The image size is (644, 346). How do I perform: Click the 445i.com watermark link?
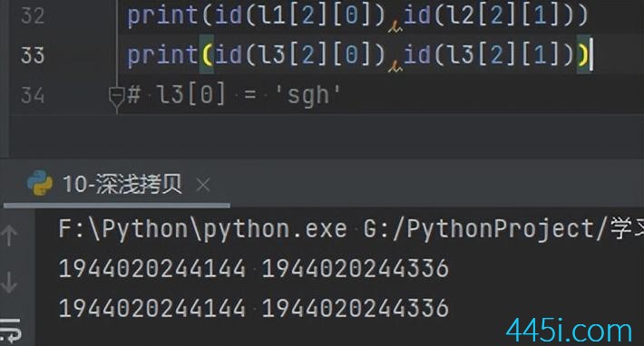pos(569,331)
